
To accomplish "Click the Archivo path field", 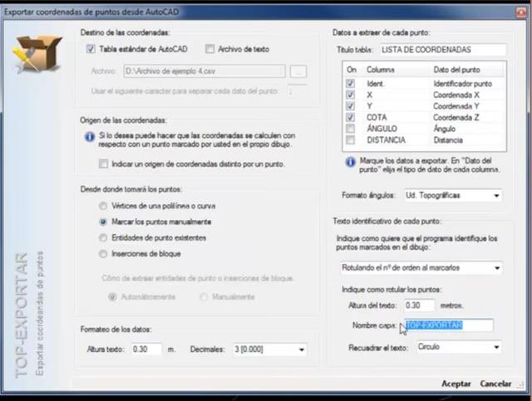I will click(x=204, y=71).
